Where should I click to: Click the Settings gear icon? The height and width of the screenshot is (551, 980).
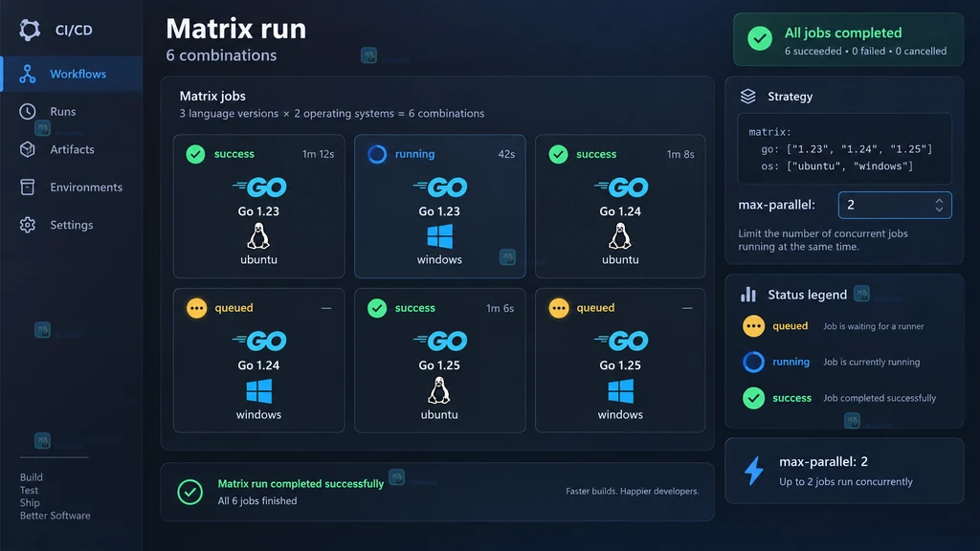click(x=28, y=225)
